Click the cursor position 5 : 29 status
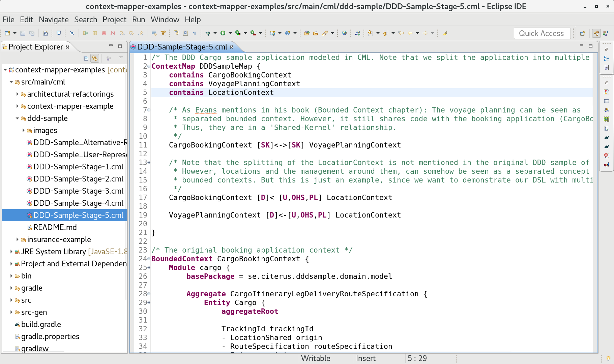Image resolution: width=614 pixels, height=364 pixels. pyautogui.click(x=417, y=358)
